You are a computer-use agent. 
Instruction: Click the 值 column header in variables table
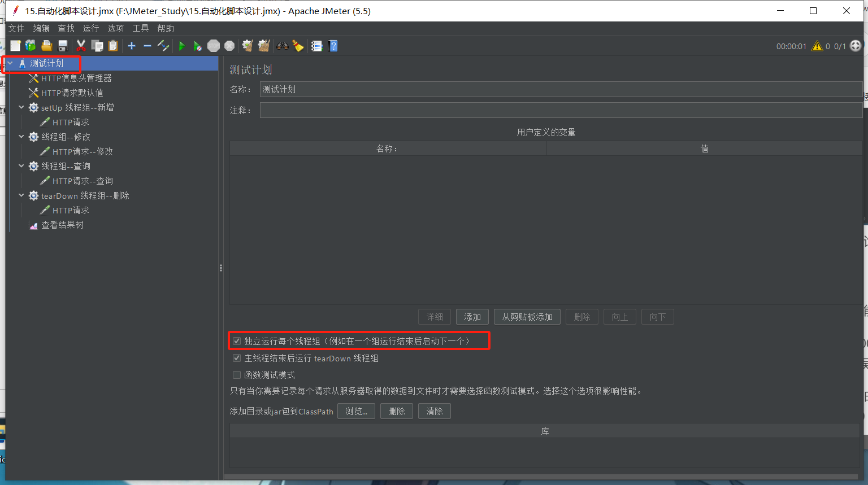coord(704,148)
